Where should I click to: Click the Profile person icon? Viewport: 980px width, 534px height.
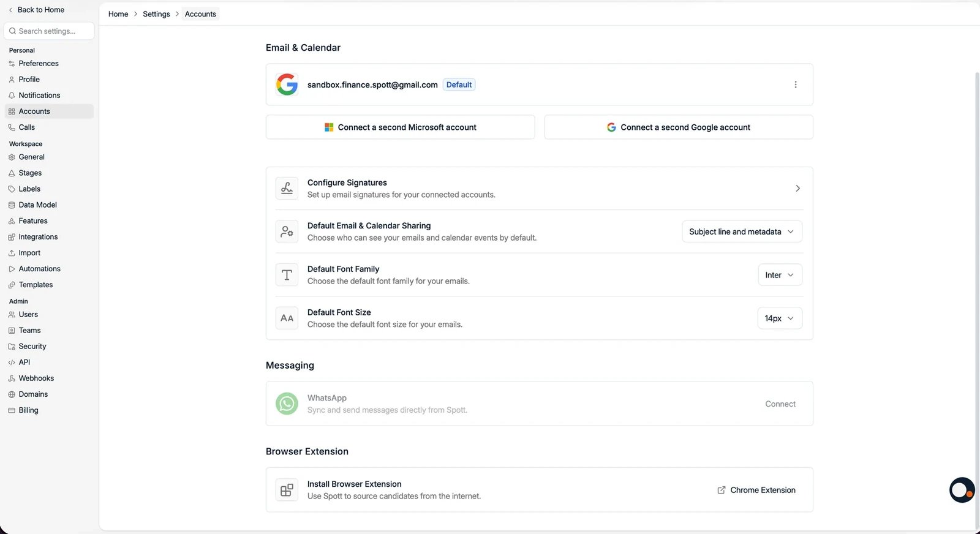click(12, 80)
